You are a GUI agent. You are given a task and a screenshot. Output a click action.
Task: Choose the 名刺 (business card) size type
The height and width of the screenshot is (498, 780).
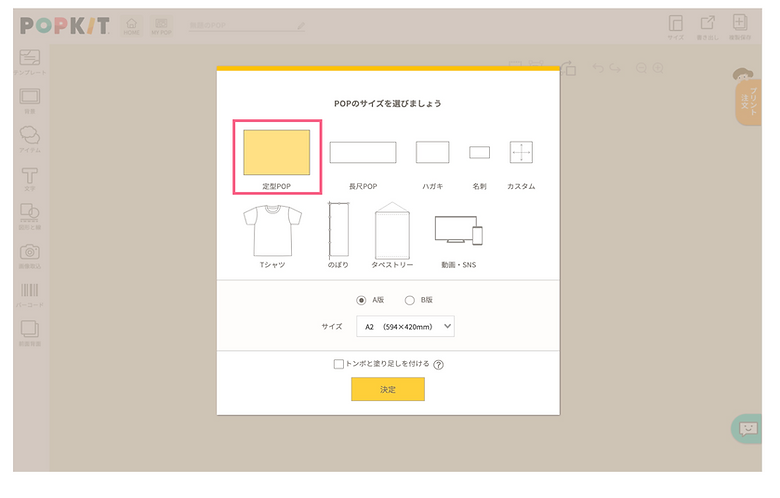pyautogui.click(x=480, y=168)
